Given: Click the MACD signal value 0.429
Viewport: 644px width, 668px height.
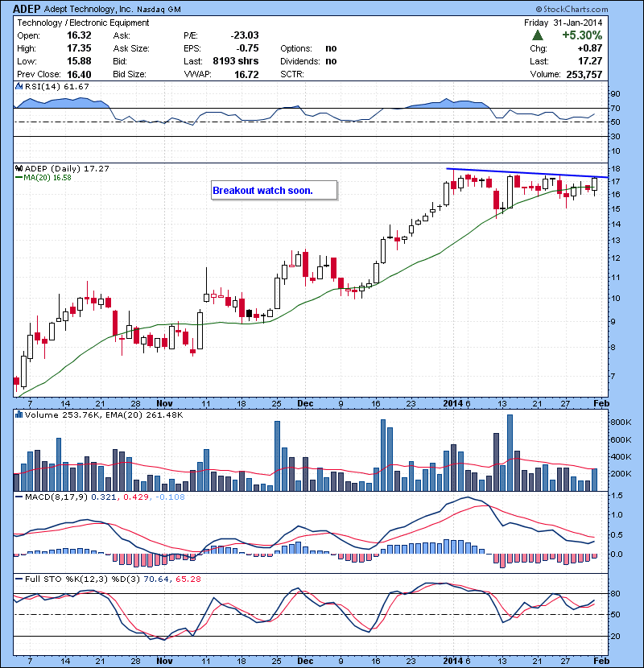Looking at the screenshot, I should pyautogui.click(x=136, y=497).
